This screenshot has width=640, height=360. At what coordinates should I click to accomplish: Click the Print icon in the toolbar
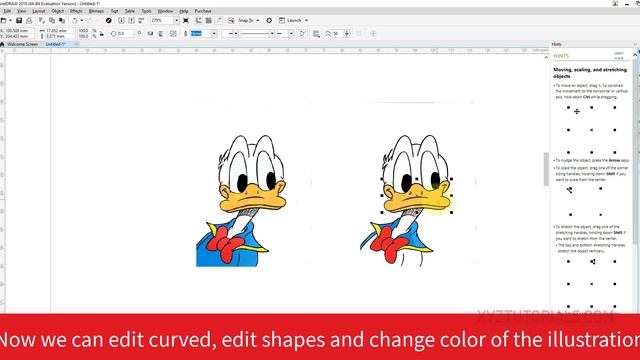click(29, 20)
